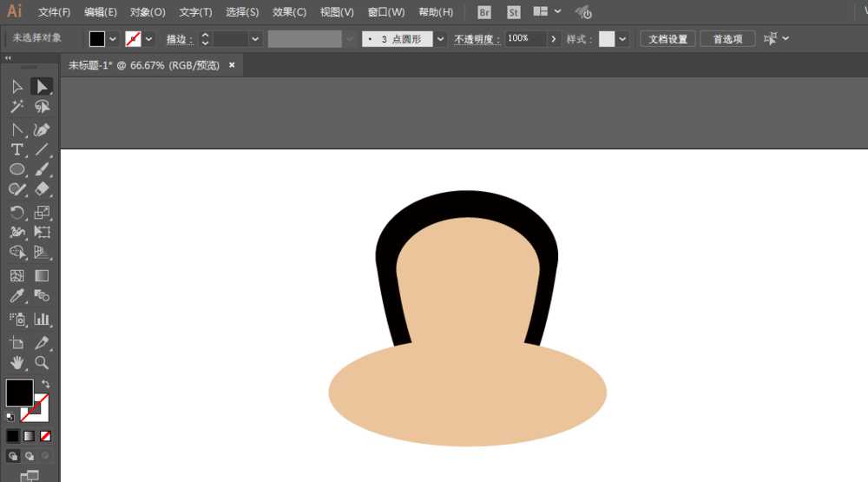Select the Magic Wand tool
The image size is (868, 482).
tap(16, 107)
